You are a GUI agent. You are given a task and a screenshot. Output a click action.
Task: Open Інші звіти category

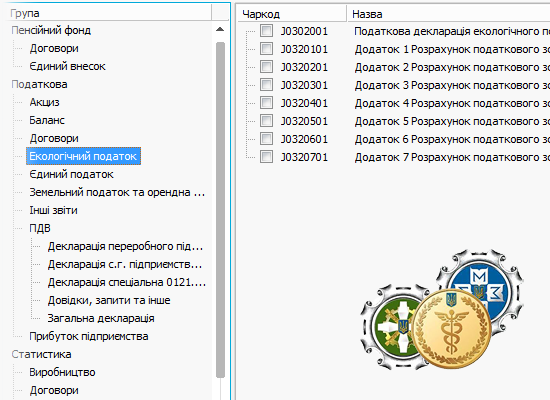tap(53, 211)
